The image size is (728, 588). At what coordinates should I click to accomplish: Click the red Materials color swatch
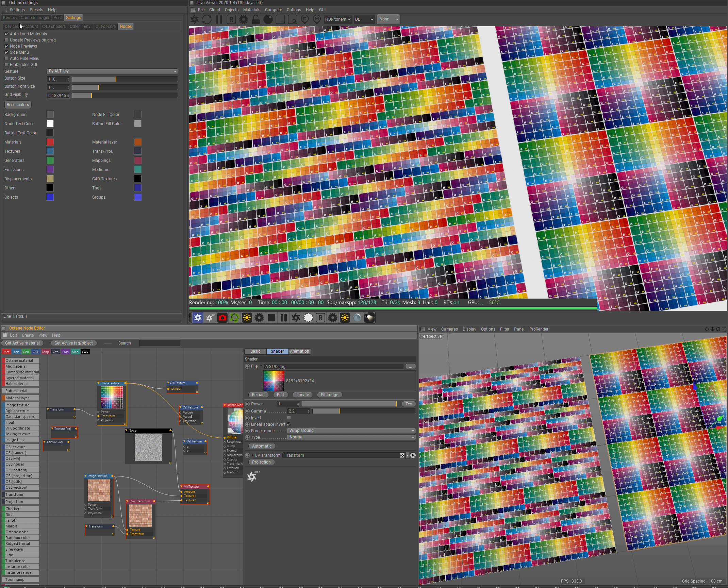(50, 142)
